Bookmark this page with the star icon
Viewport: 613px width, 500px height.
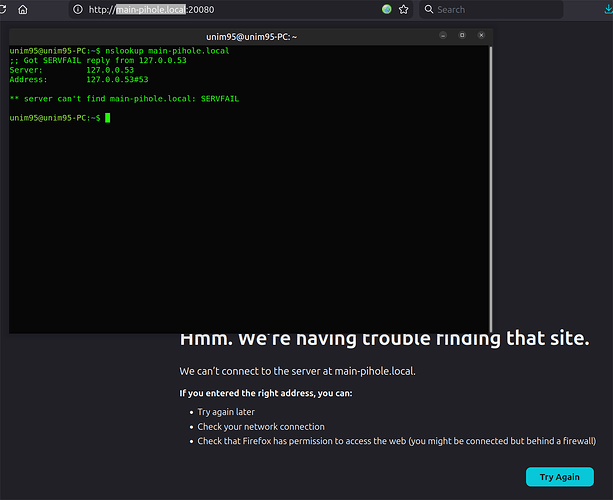coord(403,9)
